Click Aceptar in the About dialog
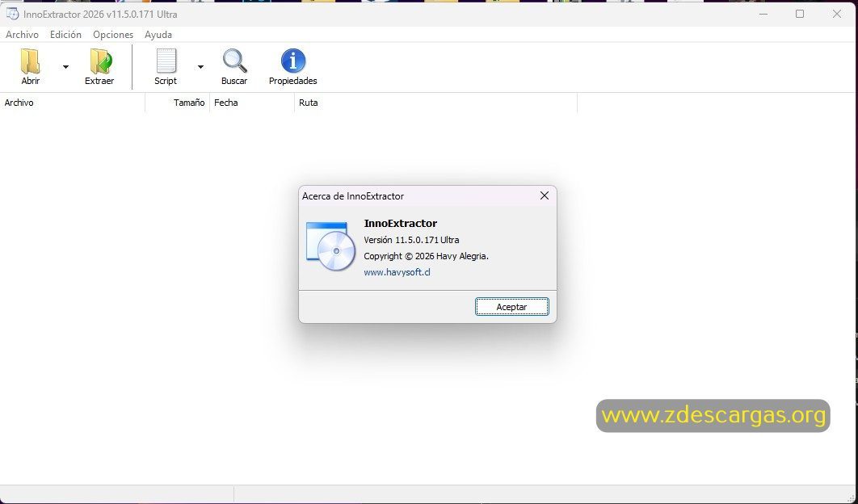 coord(511,307)
